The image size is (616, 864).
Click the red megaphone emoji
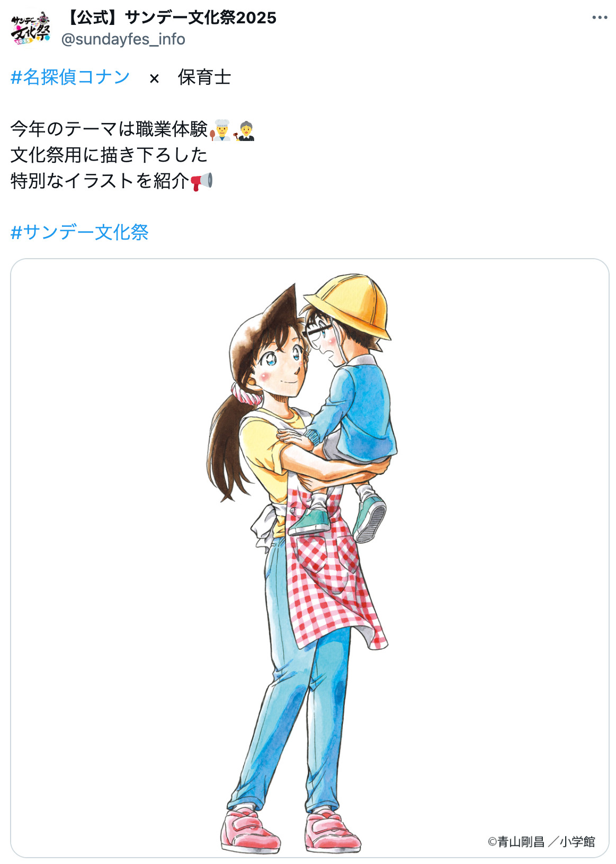[x=201, y=181]
